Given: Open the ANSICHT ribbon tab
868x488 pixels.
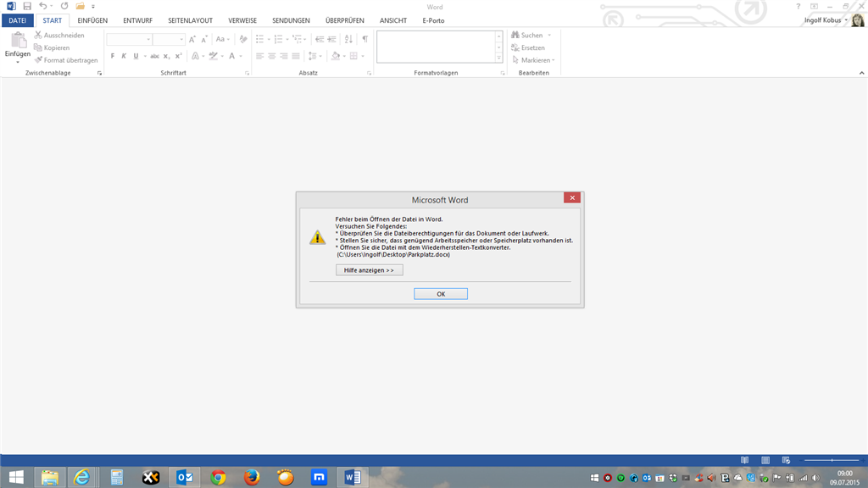Looking at the screenshot, I should click(x=393, y=20).
